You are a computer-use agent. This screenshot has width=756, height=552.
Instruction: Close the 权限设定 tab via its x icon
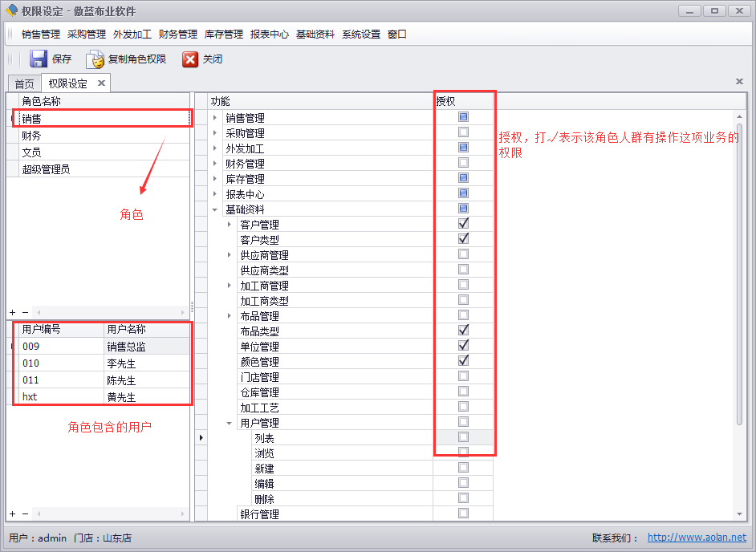[x=101, y=82]
